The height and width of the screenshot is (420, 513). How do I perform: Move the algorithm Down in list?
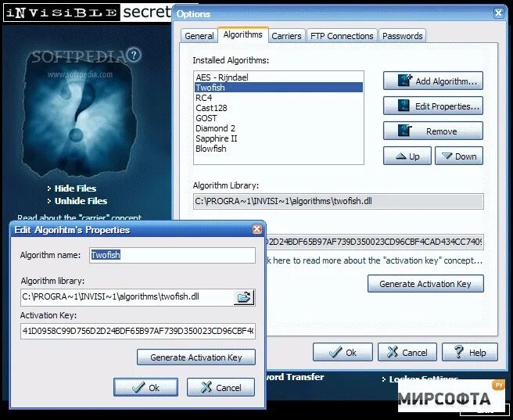459,156
